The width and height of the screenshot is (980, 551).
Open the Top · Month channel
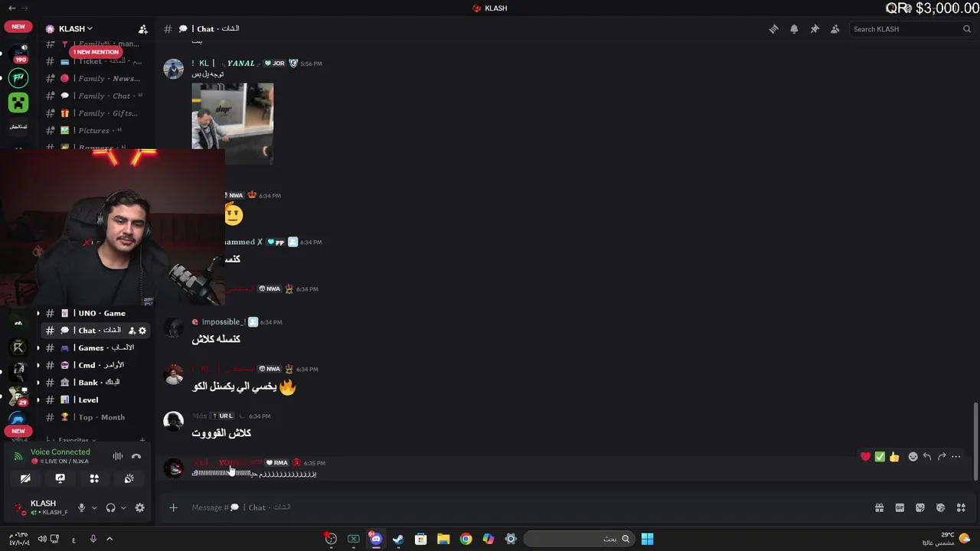(x=95, y=417)
